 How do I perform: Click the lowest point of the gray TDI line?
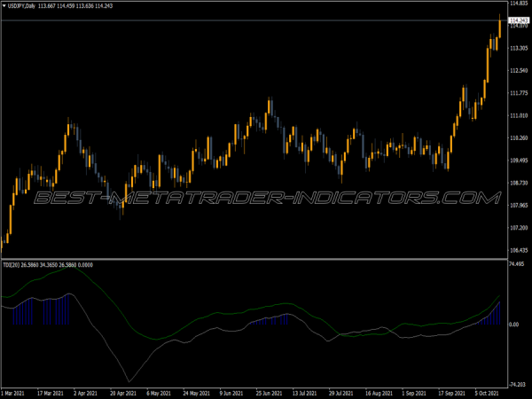pyautogui.click(x=129, y=381)
